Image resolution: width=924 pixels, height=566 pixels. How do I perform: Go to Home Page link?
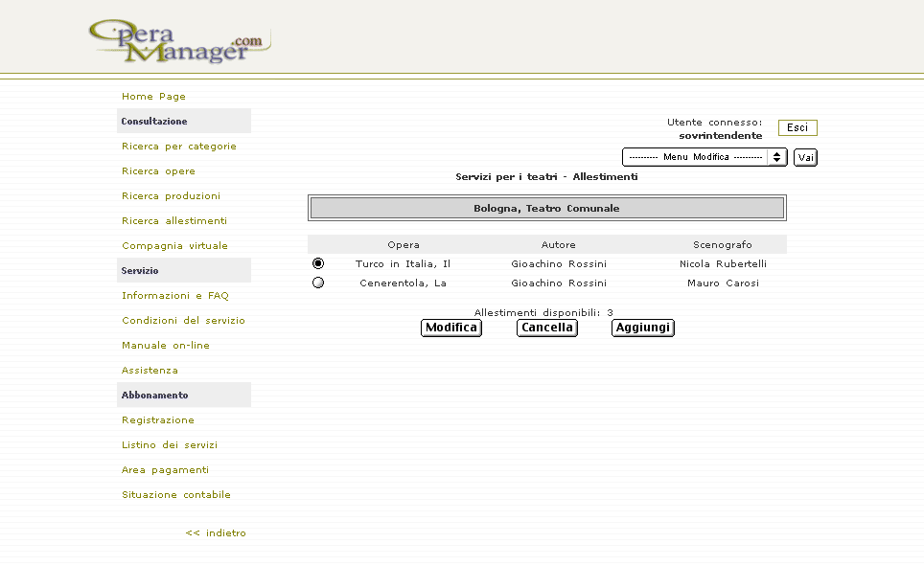(x=153, y=97)
